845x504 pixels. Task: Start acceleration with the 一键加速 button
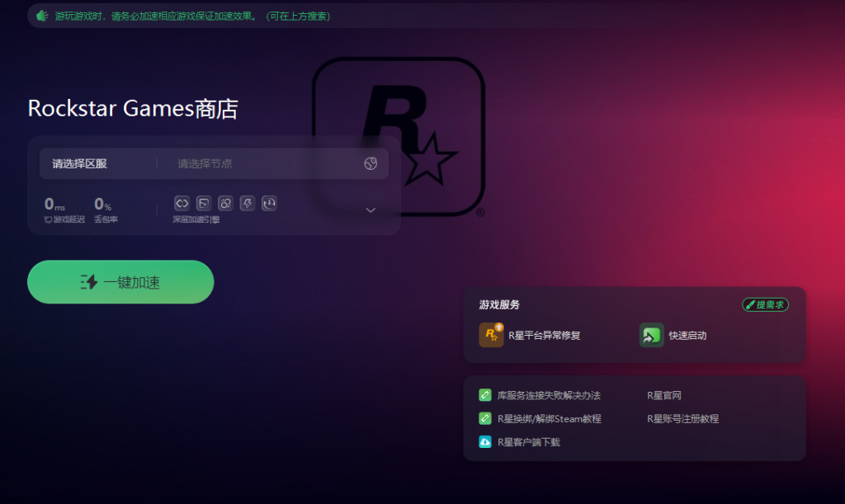pyautogui.click(x=120, y=281)
